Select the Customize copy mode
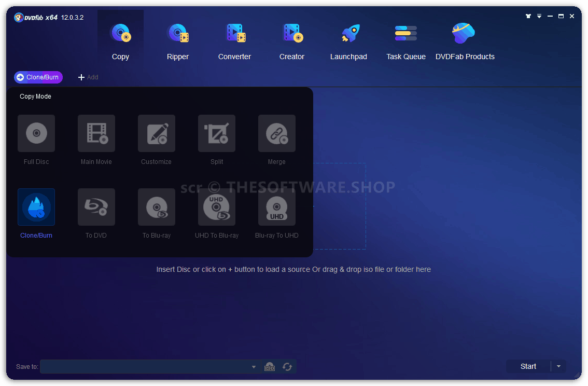Screen dimensions: 588x386 [x=157, y=133]
